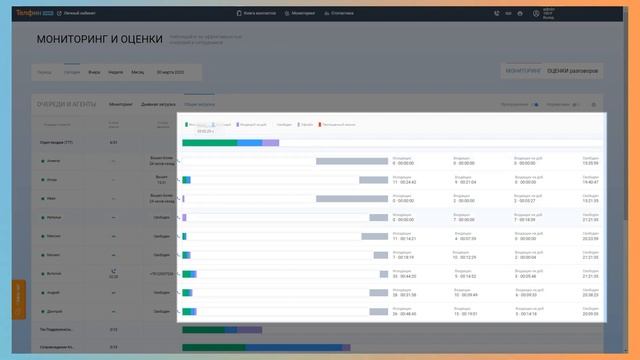This screenshot has width=640, height=360.
Task: Click the user profile icon in the header
Action: pos(536,13)
